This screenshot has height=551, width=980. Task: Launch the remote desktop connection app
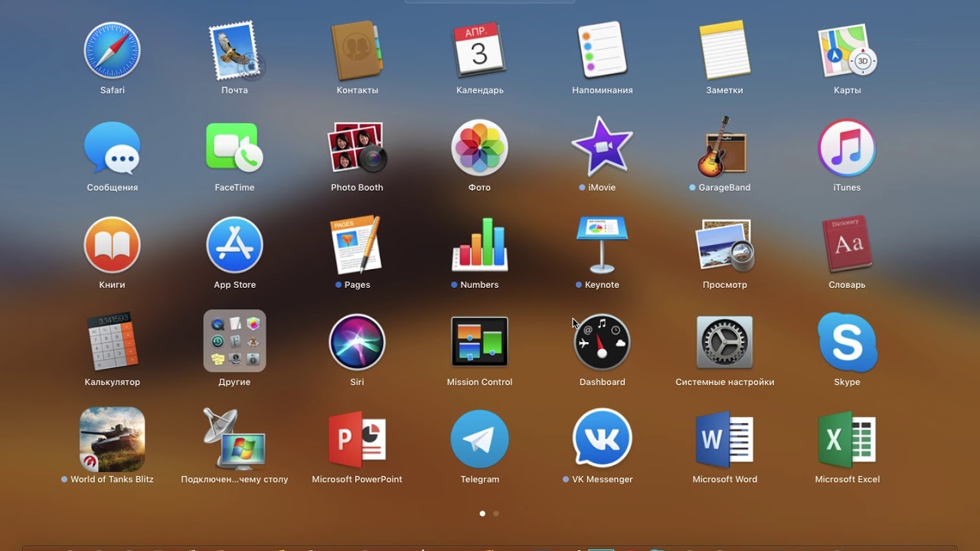point(235,439)
